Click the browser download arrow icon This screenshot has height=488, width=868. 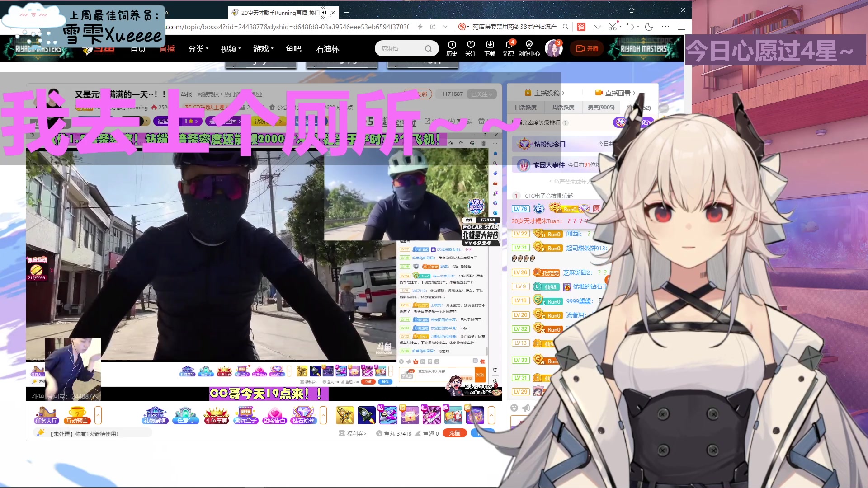597,27
